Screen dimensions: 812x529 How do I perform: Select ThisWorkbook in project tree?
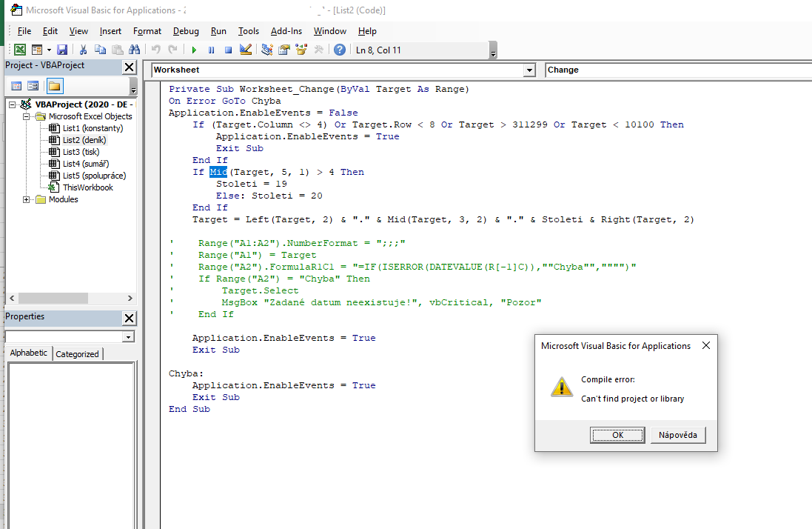[87, 187]
